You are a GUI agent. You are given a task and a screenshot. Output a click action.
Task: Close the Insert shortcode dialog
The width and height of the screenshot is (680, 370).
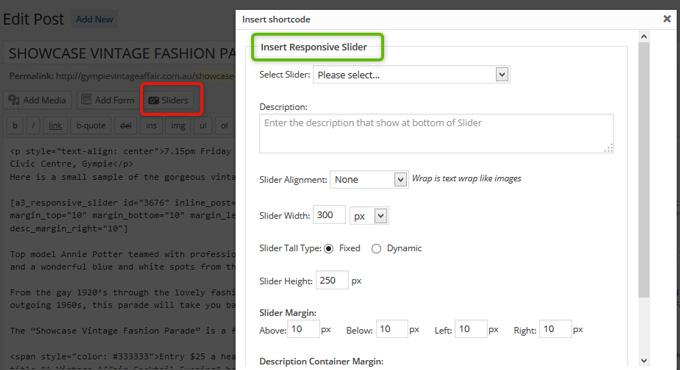667,19
